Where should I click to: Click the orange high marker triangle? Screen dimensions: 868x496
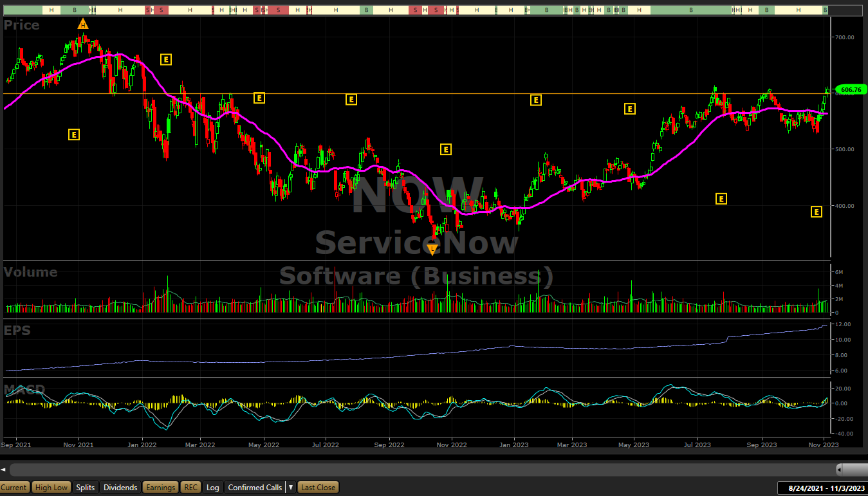tap(82, 24)
